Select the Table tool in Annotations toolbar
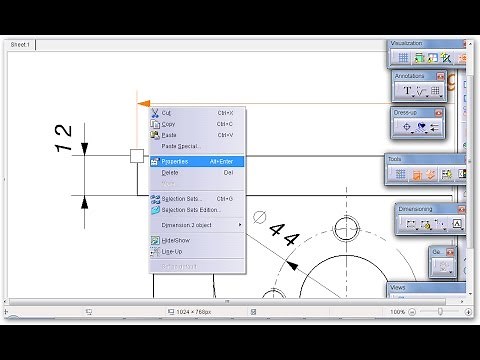 click(435, 90)
